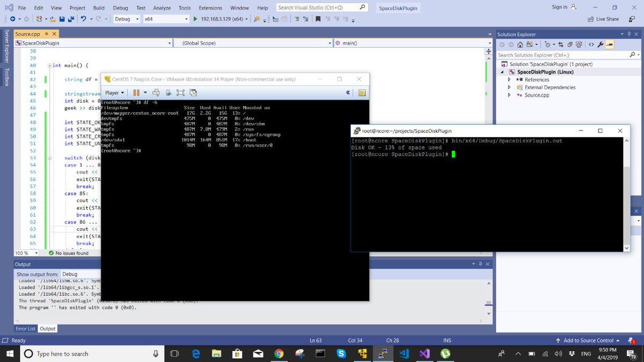Click Sync with Active Document icon
This screenshot has height=362, width=644.
(560, 45)
